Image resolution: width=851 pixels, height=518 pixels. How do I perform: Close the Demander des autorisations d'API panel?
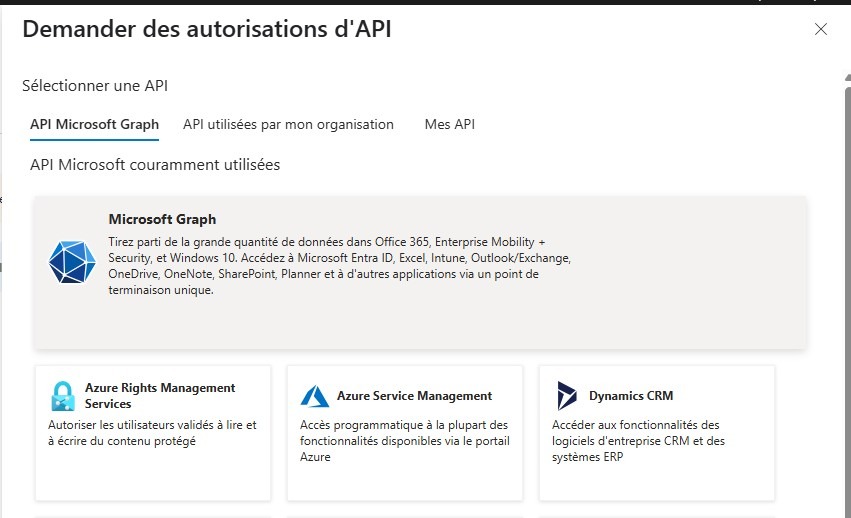click(821, 29)
